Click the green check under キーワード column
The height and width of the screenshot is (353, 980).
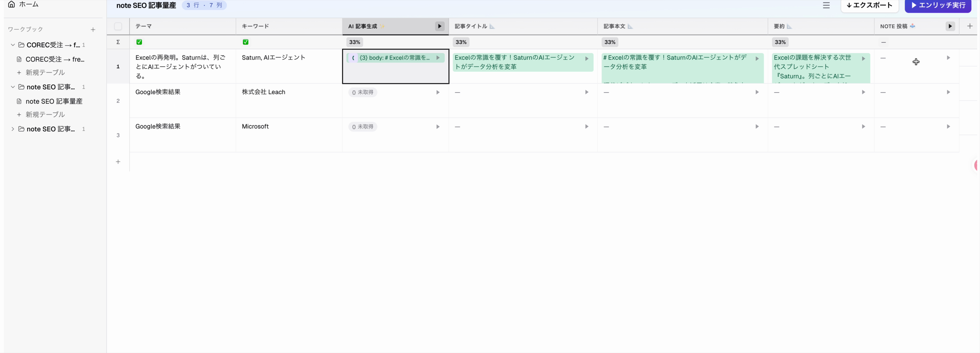tap(246, 42)
